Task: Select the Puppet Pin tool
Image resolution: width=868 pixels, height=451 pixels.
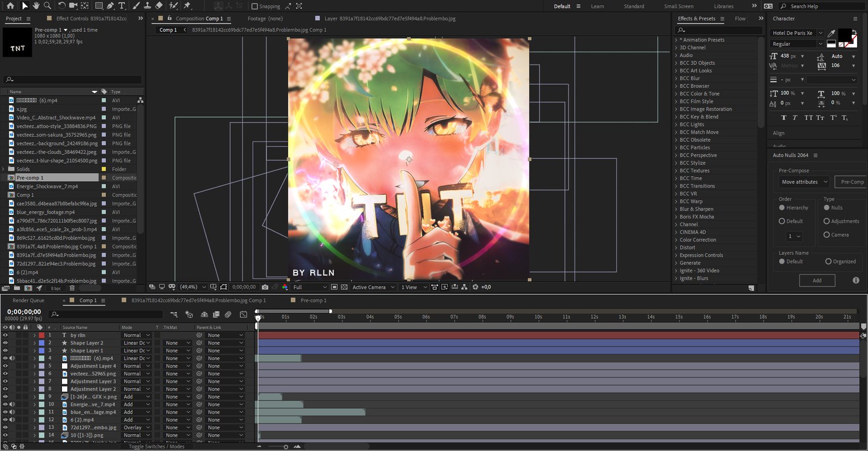Action: point(187,6)
